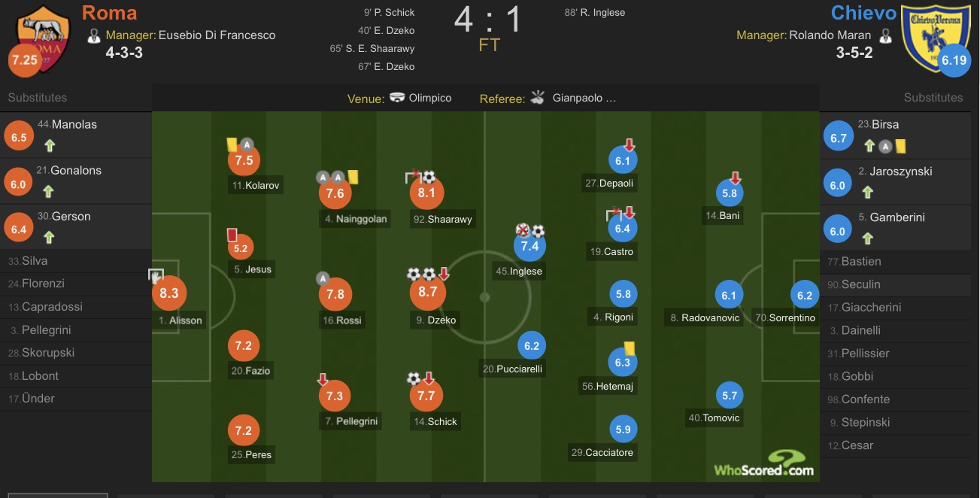Click the referee whistle icon
This screenshot has height=498, width=980.
point(537,98)
